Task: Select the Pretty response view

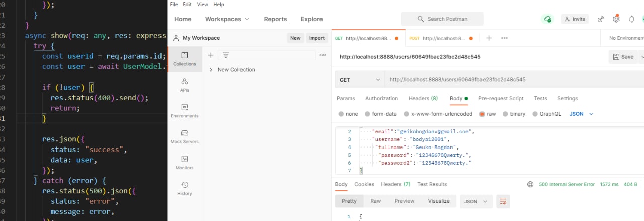Action: [349, 201]
